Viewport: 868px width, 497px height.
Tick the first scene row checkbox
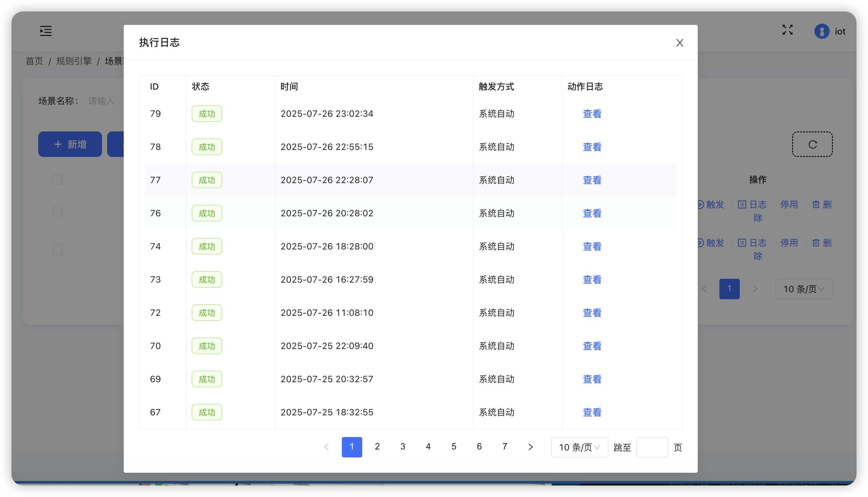pos(57,211)
